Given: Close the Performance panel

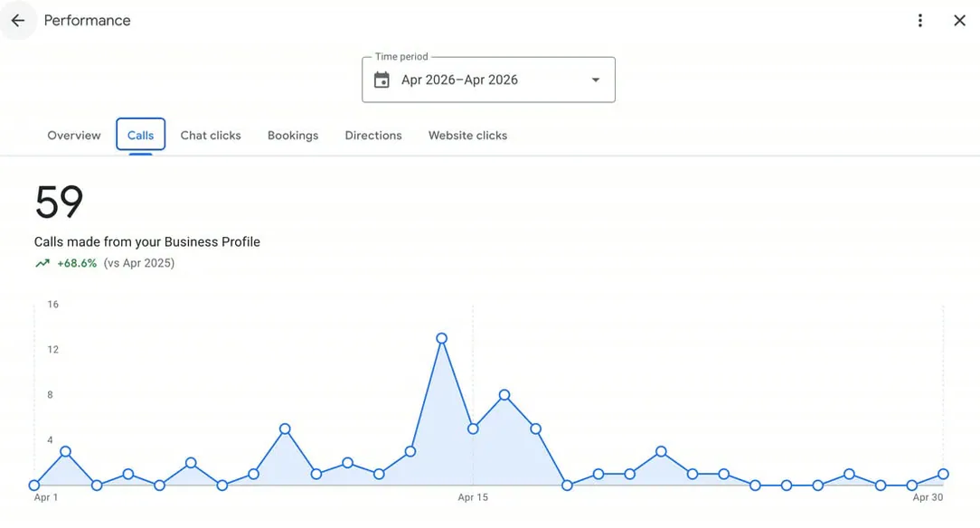Looking at the screenshot, I should pos(959,21).
